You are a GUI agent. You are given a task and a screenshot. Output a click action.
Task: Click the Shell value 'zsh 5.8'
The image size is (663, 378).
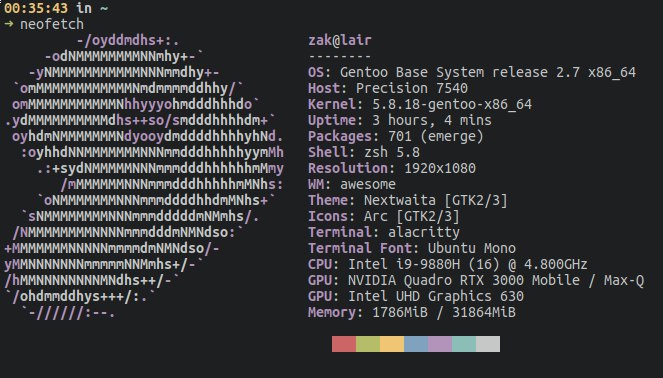tap(392, 152)
